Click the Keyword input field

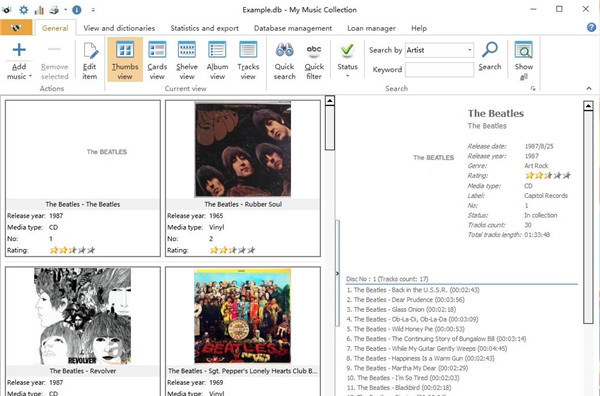pos(439,70)
